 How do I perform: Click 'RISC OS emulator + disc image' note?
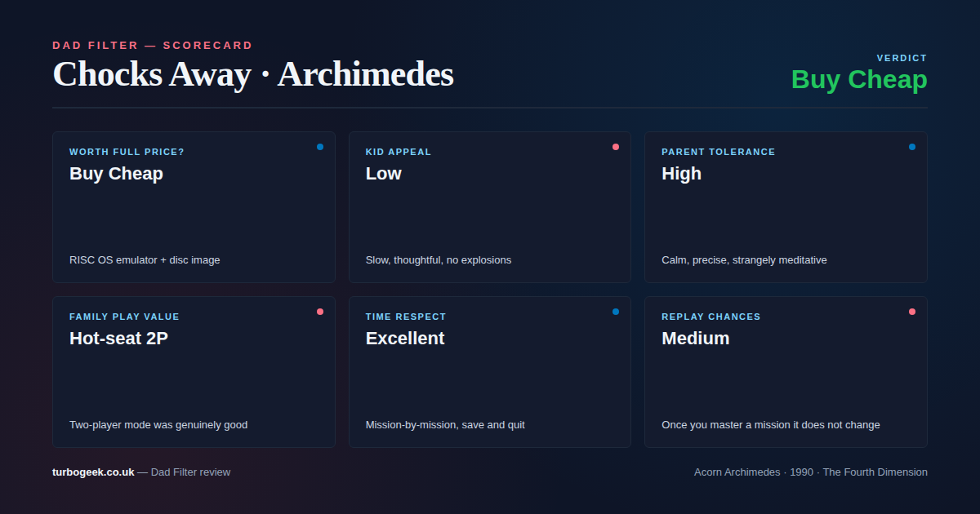145,260
